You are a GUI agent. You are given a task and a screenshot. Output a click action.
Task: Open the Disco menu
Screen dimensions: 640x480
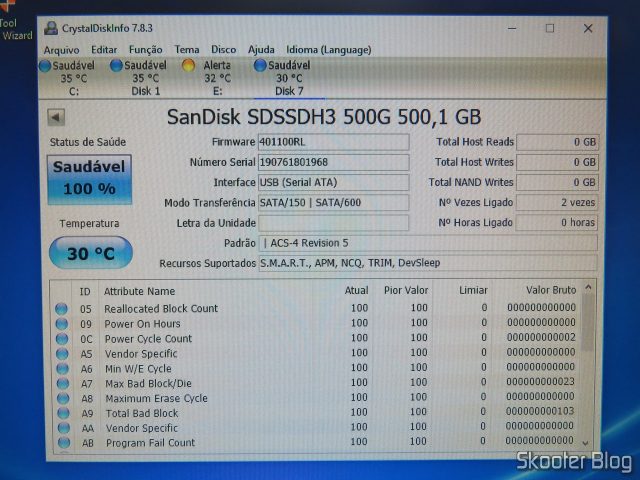[223, 50]
